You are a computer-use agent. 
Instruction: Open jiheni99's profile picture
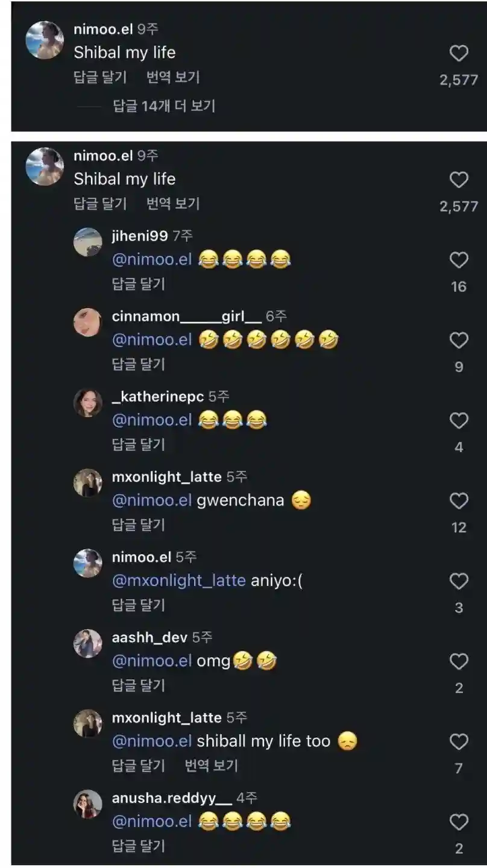[x=88, y=242]
